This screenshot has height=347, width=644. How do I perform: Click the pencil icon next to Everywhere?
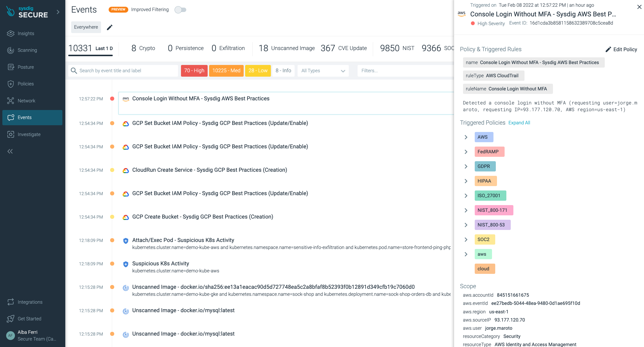[x=110, y=27]
